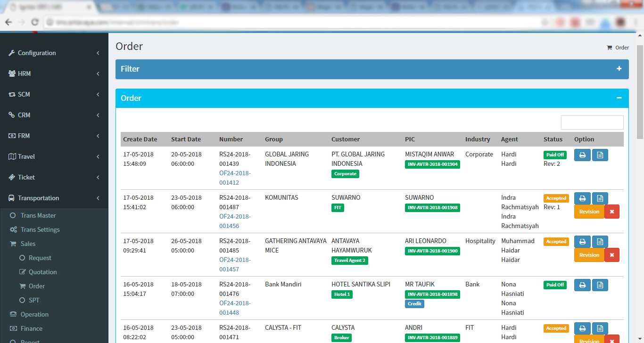Click document icon for Bank Mandiri order
Image resolution: width=644 pixels, height=343 pixels.
pos(600,285)
